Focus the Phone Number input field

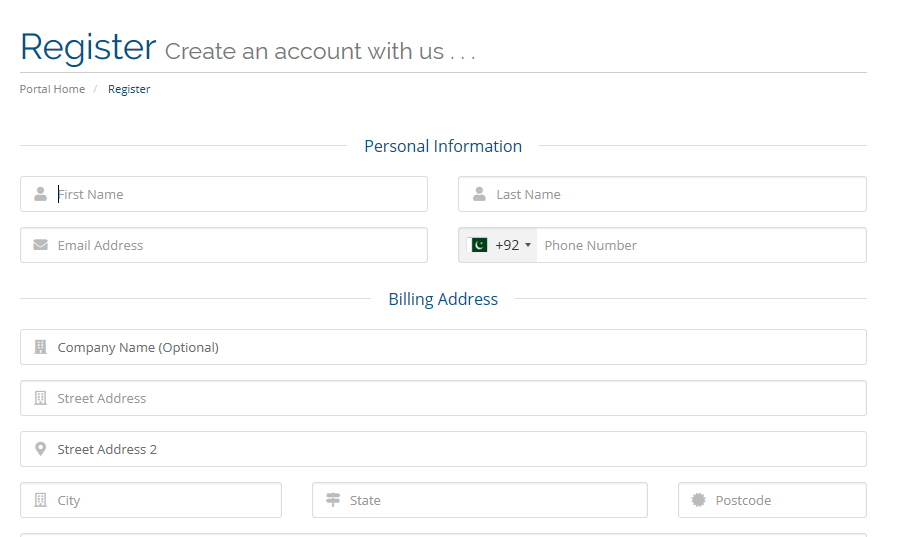pyautogui.click(x=701, y=245)
